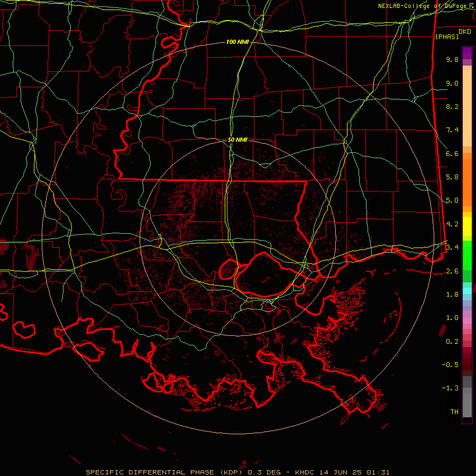
Task: Click the 50 NMI range ring label
Action: pos(237,140)
